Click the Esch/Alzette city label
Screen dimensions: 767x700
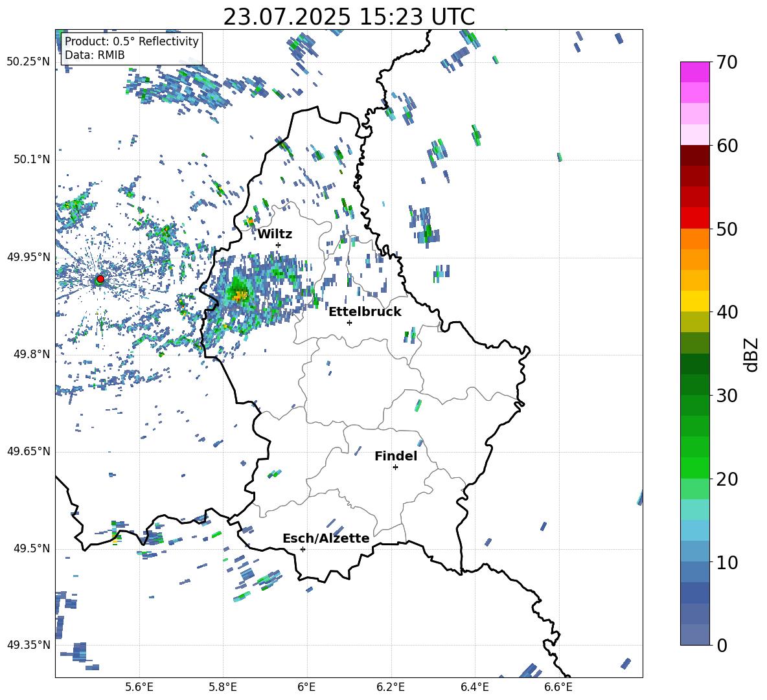[x=326, y=538]
